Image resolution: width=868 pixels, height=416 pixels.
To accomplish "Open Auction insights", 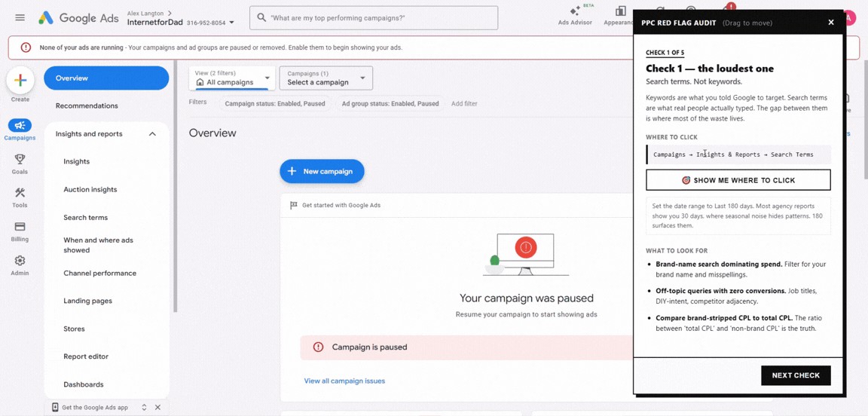I will coord(90,189).
